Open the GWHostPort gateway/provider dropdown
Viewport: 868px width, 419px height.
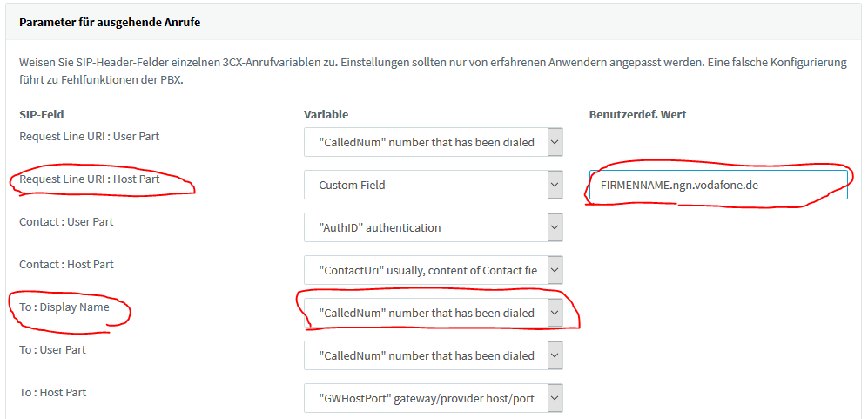(433, 398)
